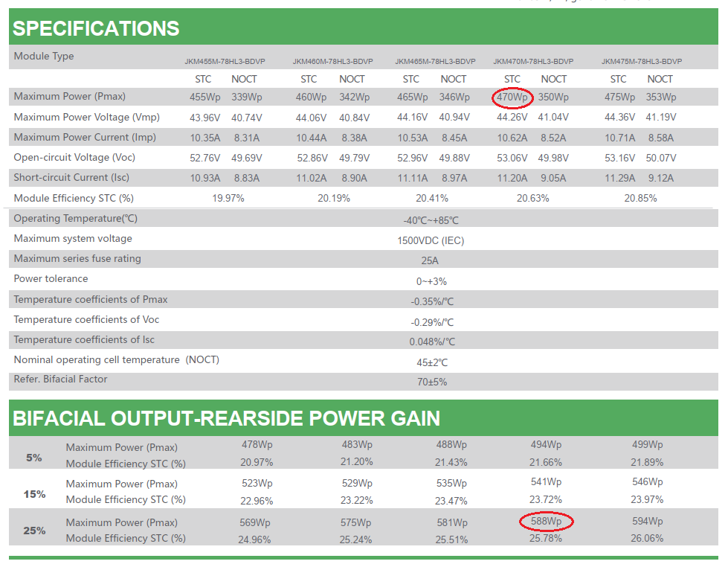Click the Power tolerance label

51,278
